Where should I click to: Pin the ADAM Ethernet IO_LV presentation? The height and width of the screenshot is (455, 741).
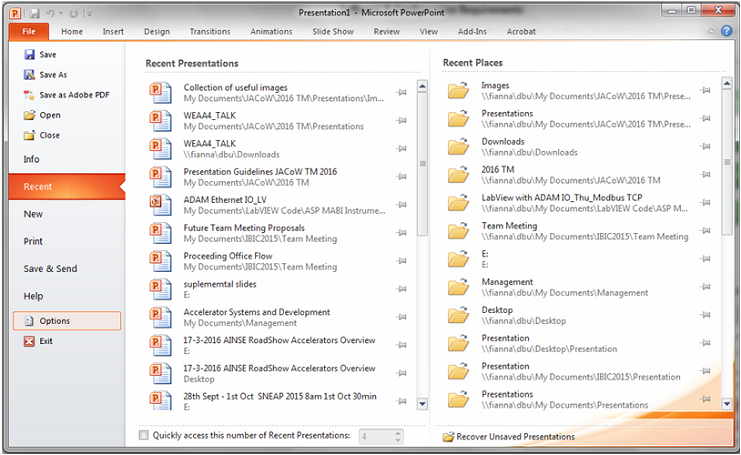click(402, 205)
